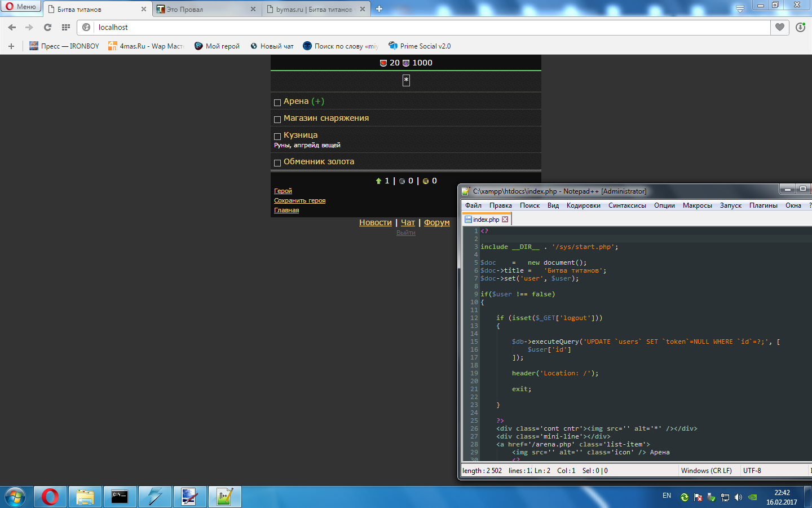Viewport: 812px width, 508px height.
Task: Click the Command Prompt taskbar icon
Action: (120, 497)
